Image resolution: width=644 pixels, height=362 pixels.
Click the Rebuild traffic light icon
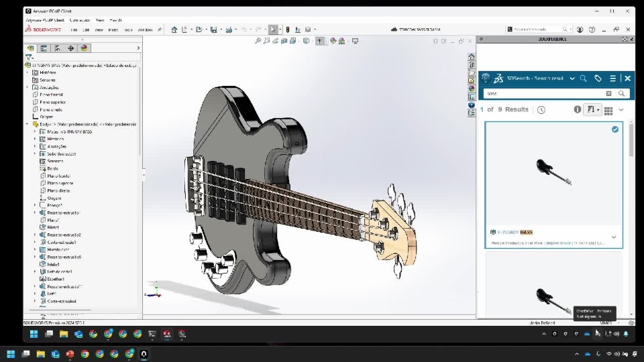pos(288,29)
